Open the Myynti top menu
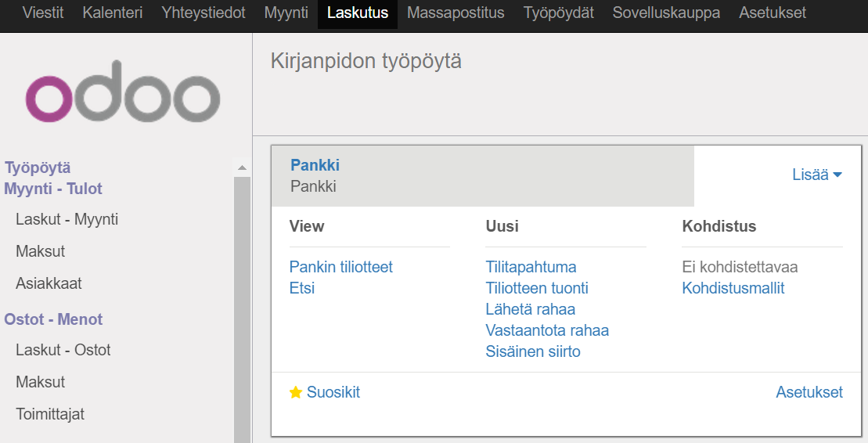The width and height of the screenshot is (868, 443). [286, 13]
